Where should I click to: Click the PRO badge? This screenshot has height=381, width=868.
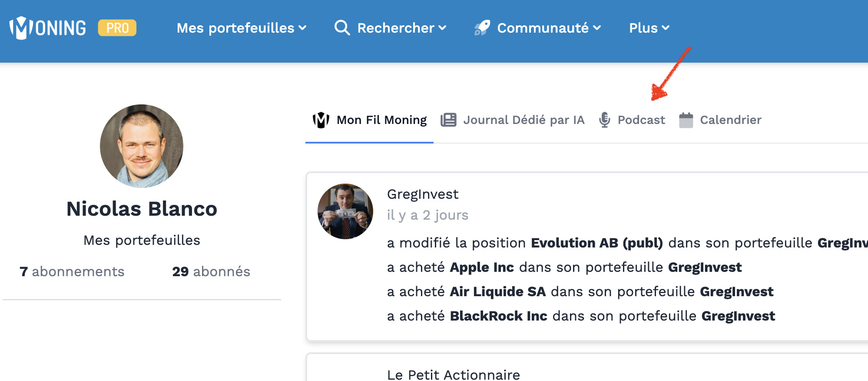pos(117,28)
